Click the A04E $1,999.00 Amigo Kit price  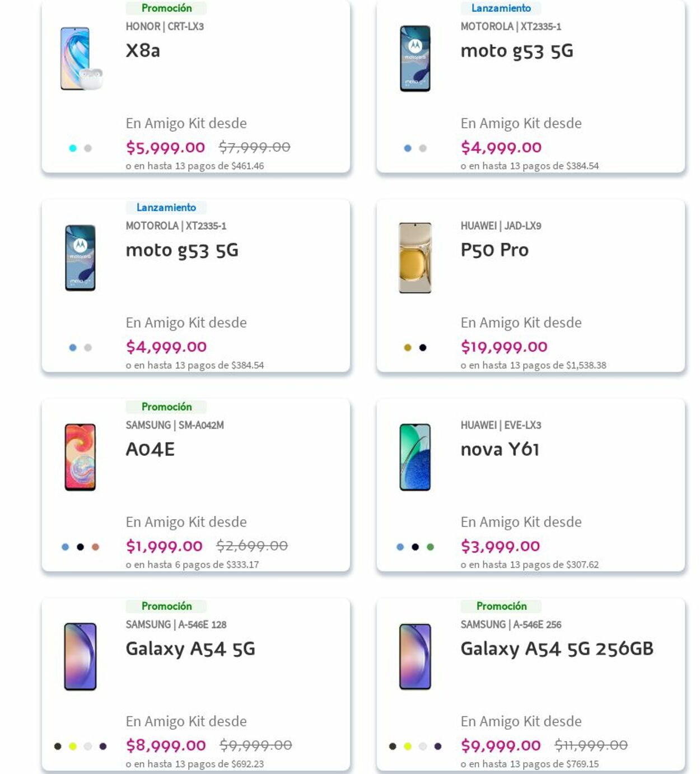coord(164,546)
